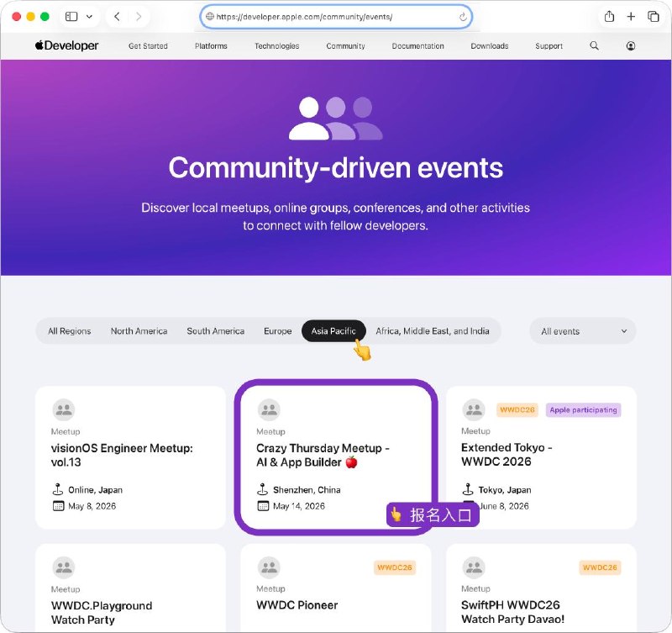Click WWDC26 tag on WWDC Pioneer card
Viewport: 672px width, 633px height.
394,567
